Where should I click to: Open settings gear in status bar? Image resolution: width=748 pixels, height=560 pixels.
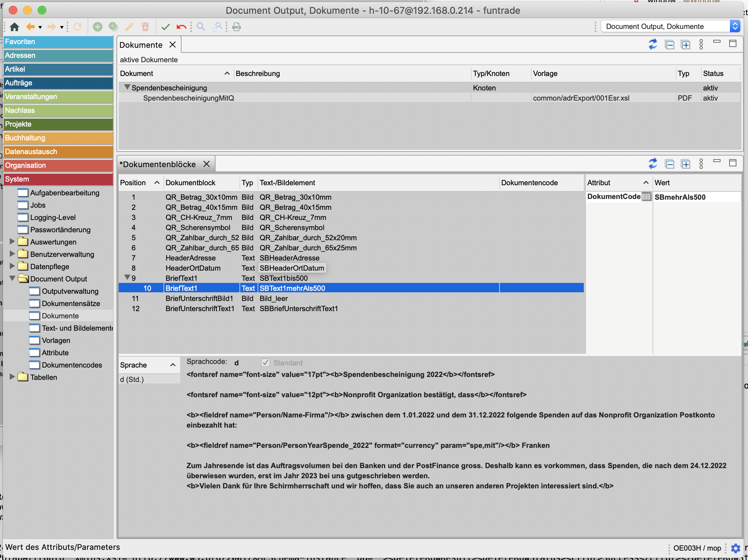click(x=735, y=548)
